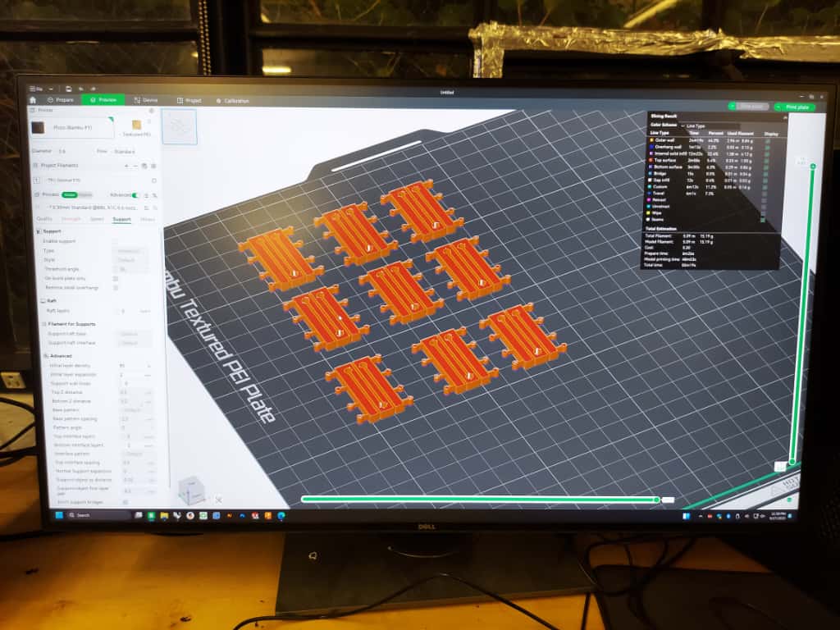Screen dimensions: 840x630
Task: Toggle Outer wall display checkbox
Action: click(x=768, y=140)
